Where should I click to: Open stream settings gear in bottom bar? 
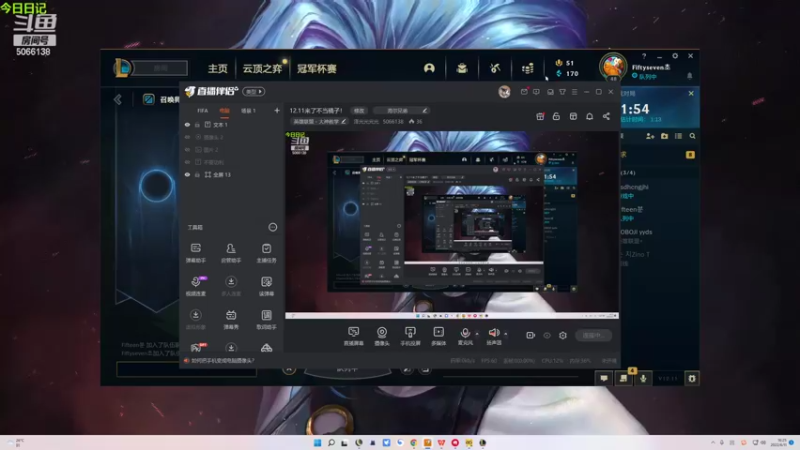[563, 335]
